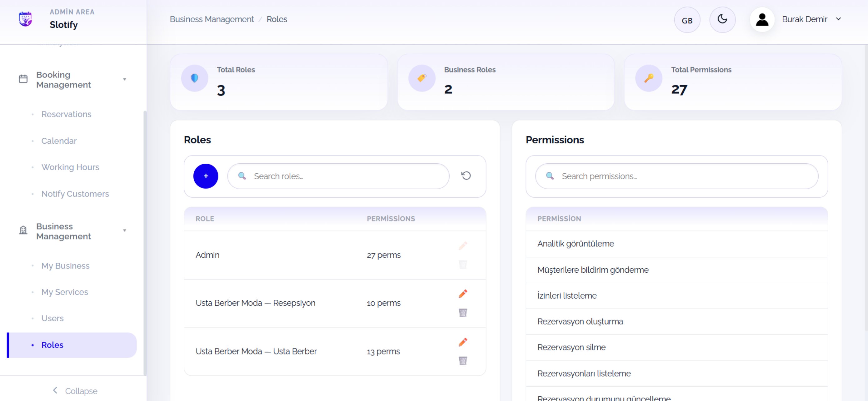
Task: Click the PERMISSION column header
Action: pos(559,219)
